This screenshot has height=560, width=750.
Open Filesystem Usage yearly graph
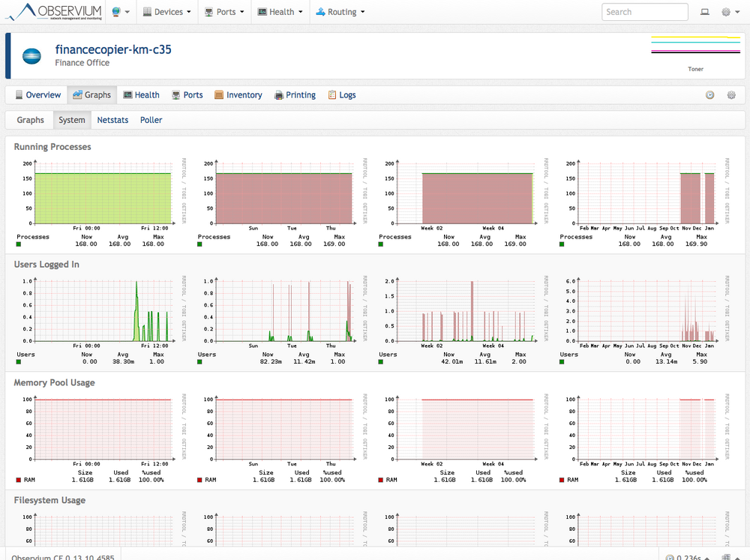[x=644, y=529]
